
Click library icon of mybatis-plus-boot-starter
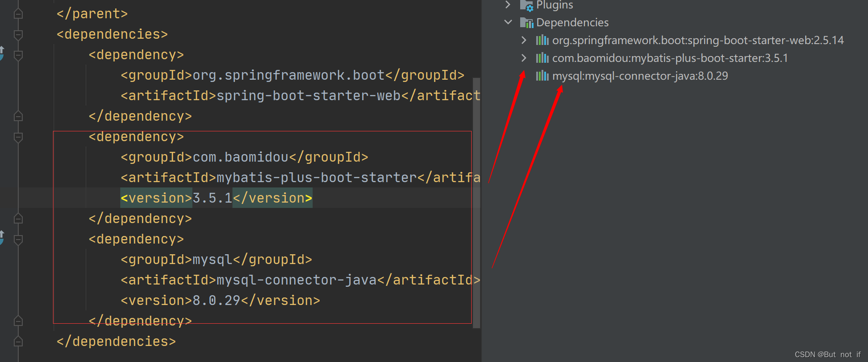coord(542,58)
